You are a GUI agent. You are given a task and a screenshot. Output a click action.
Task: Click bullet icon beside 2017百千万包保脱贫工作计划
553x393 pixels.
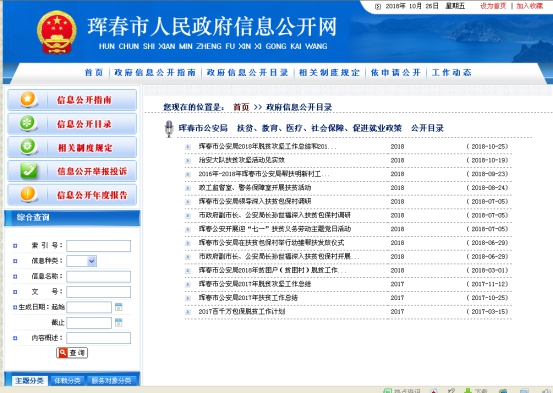click(188, 312)
